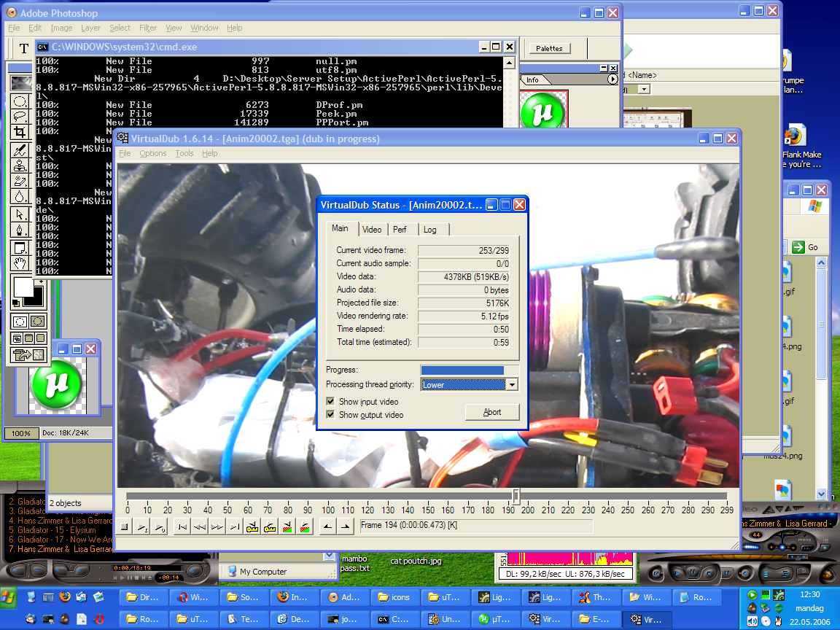Image resolution: width=840 pixels, height=630 pixels.
Task: Open VirtualDub Tools menu
Action: (184, 153)
